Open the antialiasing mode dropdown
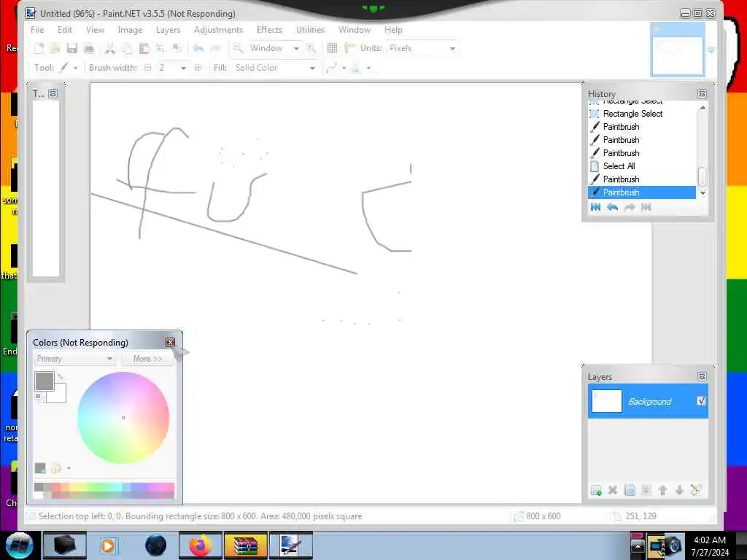The image size is (747, 560). tap(336, 68)
